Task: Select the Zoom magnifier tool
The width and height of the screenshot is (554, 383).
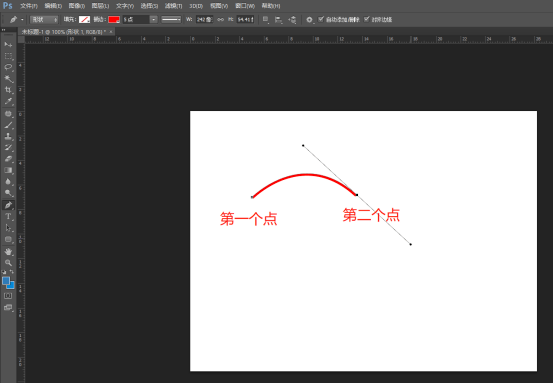Action: pyautogui.click(x=8, y=263)
